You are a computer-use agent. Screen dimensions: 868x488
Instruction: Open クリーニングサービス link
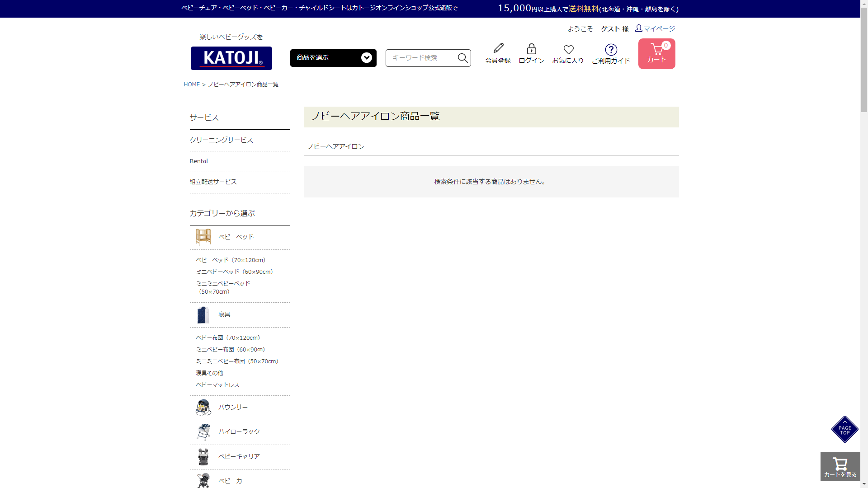pos(221,140)
